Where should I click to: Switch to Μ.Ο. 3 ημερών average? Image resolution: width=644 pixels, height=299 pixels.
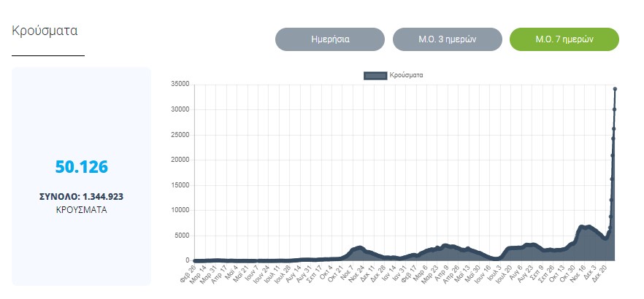click(447, 39)
